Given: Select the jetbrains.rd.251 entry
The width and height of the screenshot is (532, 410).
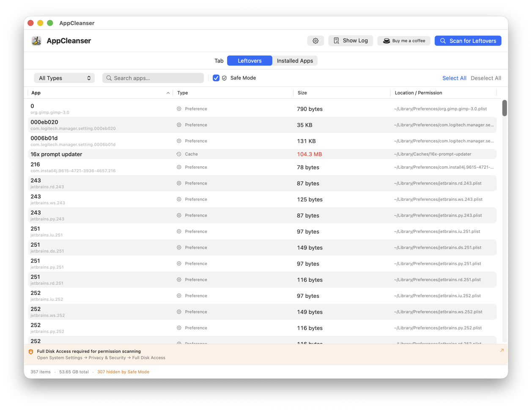Looking at the screenshot, I should [x=262, y=280].
